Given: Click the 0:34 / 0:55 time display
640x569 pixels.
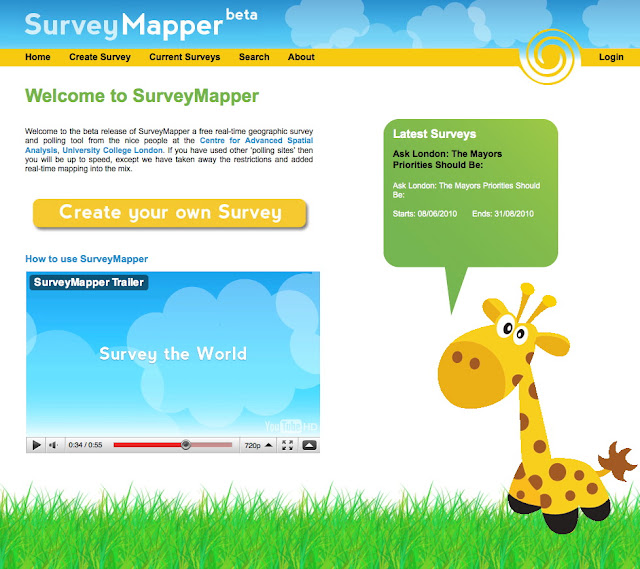Looking at the screenshot, I should [x=85, y=445].
